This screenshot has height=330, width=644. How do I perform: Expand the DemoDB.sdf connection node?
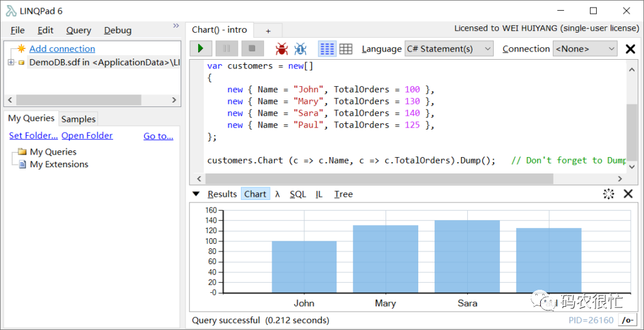coord(11,62)
